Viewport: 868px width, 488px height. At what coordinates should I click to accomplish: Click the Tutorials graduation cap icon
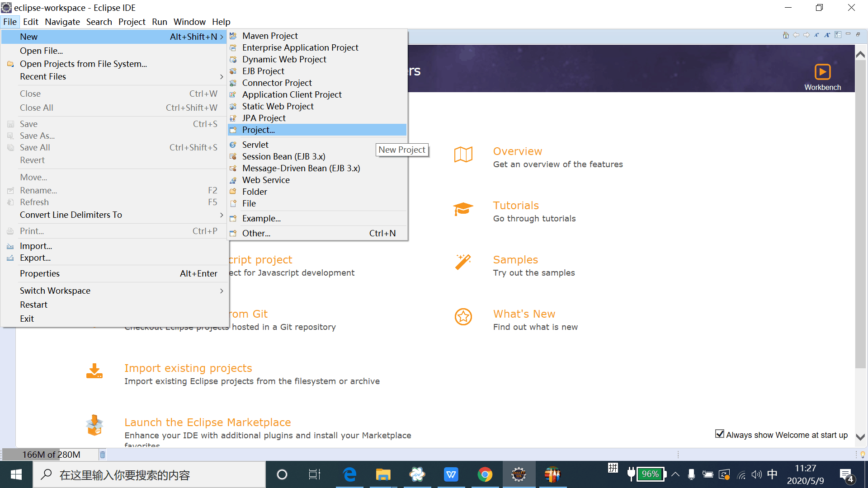[463, 209]
